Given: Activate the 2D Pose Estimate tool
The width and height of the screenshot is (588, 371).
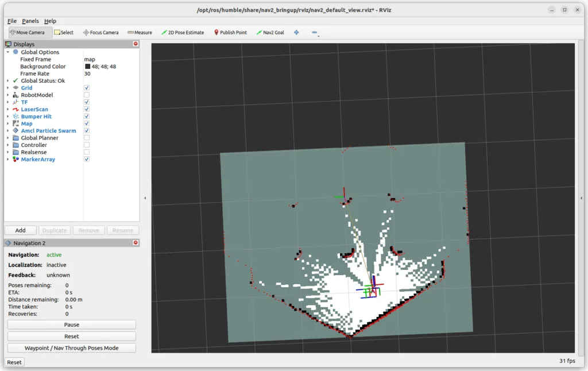Looking at the screenshot, I should tap(183, 33).
